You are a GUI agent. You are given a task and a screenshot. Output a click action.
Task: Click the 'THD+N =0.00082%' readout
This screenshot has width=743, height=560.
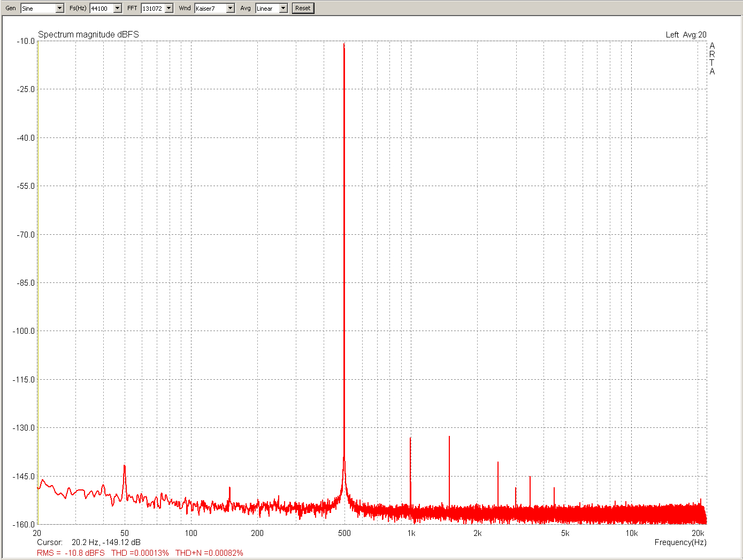pyautogui.click(x=209, y=553)
